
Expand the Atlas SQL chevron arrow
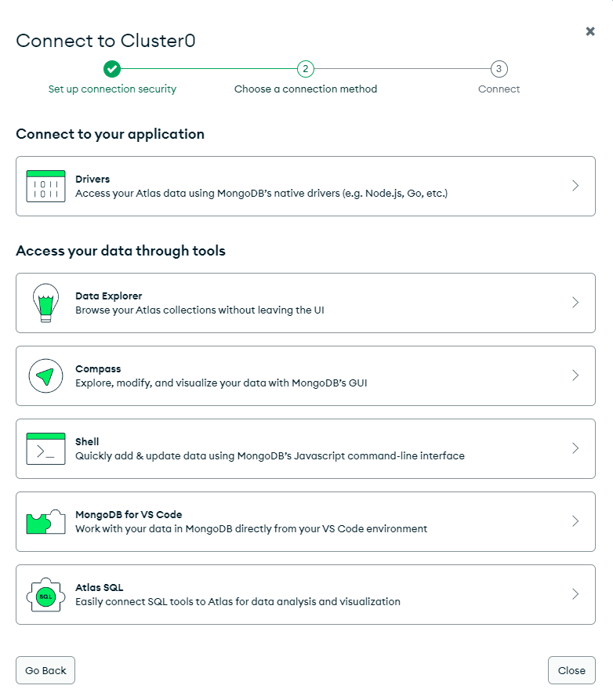[x=575, y=593]
